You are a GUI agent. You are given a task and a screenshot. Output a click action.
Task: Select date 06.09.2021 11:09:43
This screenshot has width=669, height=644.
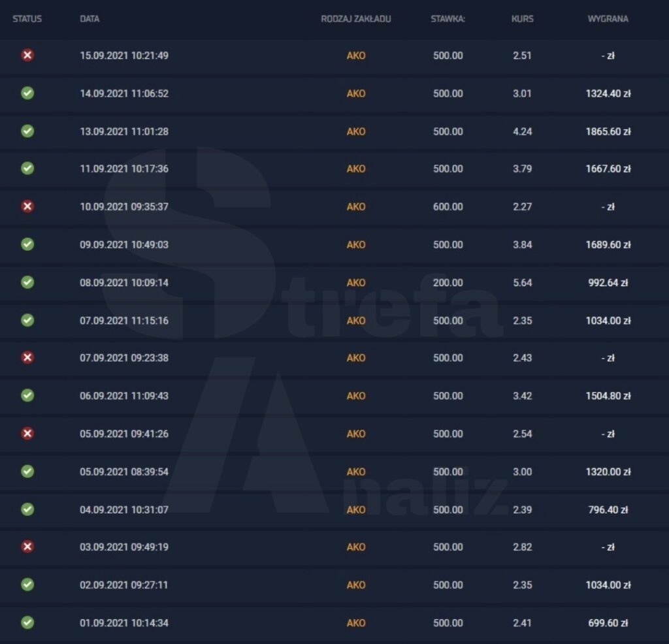pos(124,395)
